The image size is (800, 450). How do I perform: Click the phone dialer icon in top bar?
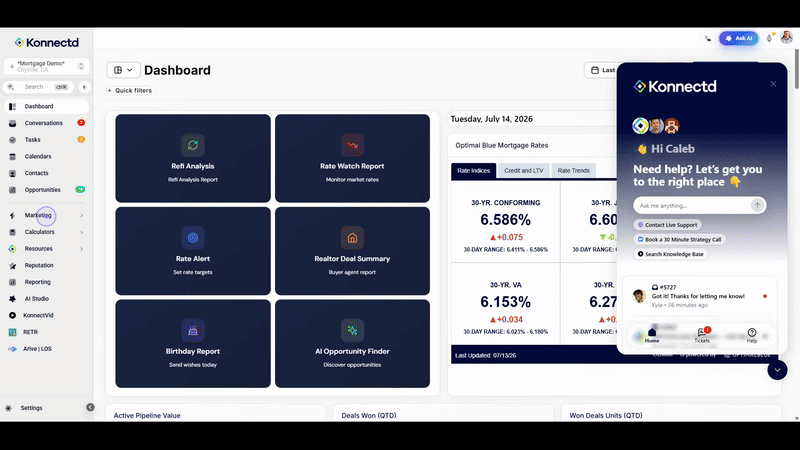coord(708,38)
